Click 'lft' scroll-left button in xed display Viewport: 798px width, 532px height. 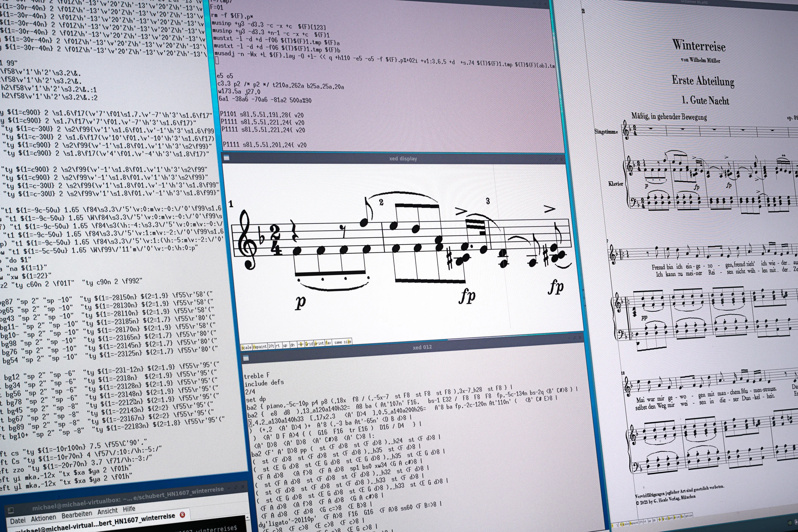click(271, 346)
